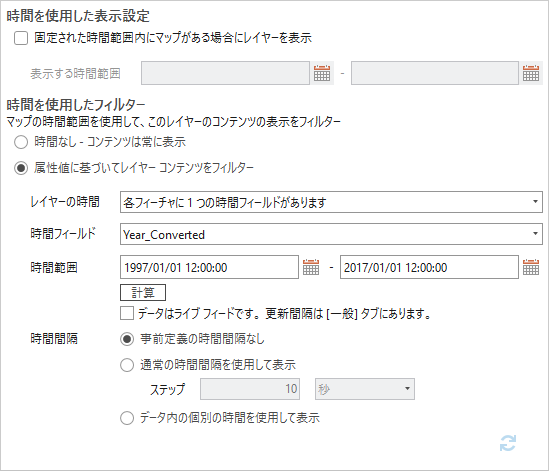
Task: Check the データはライブ フィードです checkbox
Action: click(x=127, y=313)
